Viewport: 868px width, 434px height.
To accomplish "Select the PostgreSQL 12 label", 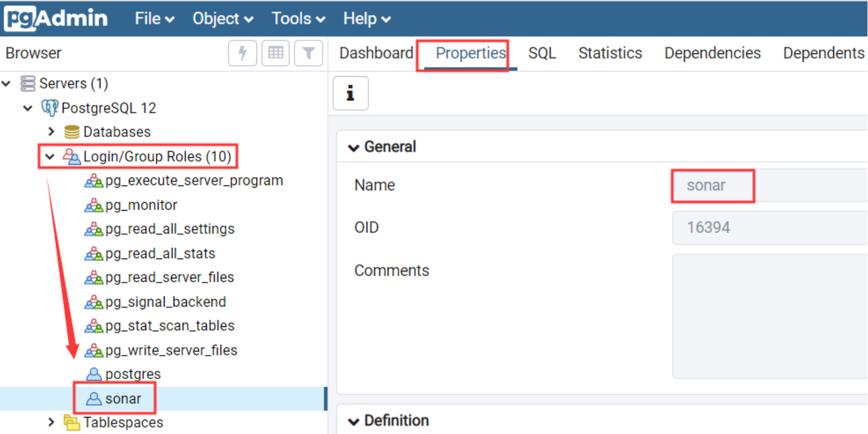I will click(109, 108).
